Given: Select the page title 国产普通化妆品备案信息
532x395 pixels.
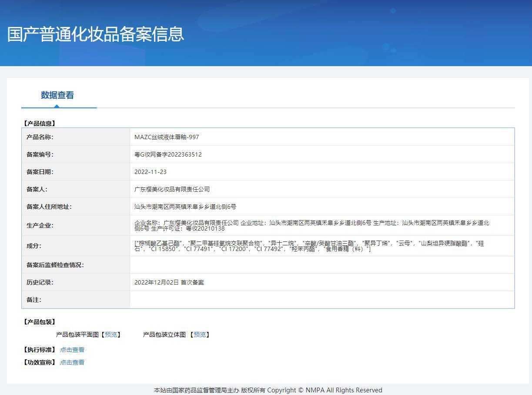Looking at the screenshot, I should point(96,34).
